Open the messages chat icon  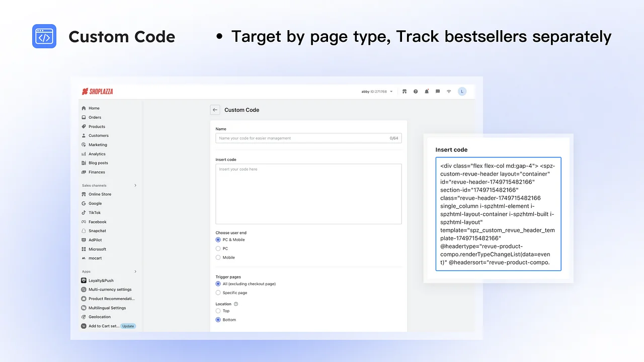438,91
